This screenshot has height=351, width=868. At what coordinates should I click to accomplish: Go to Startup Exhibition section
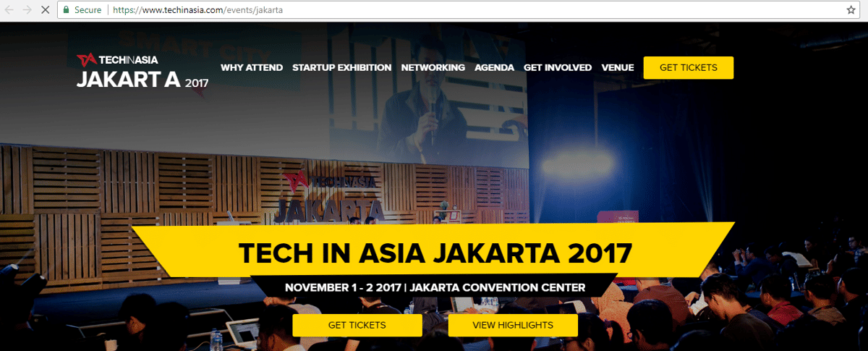341,67
